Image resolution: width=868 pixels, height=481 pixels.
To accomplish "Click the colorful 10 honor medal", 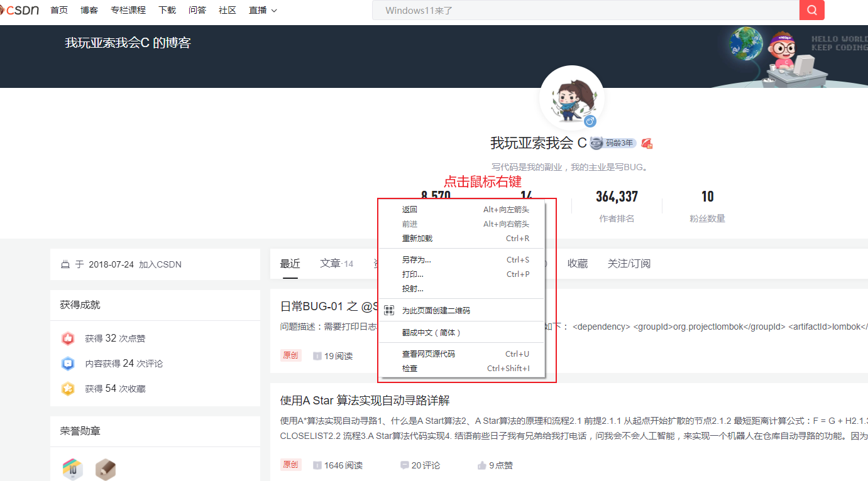I will pos(72,469).
